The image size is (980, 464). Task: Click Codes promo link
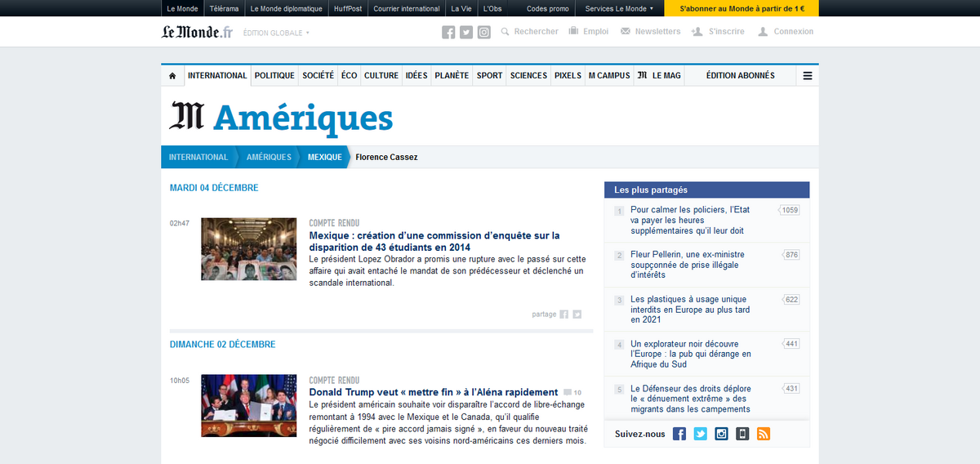coord(548,8)
